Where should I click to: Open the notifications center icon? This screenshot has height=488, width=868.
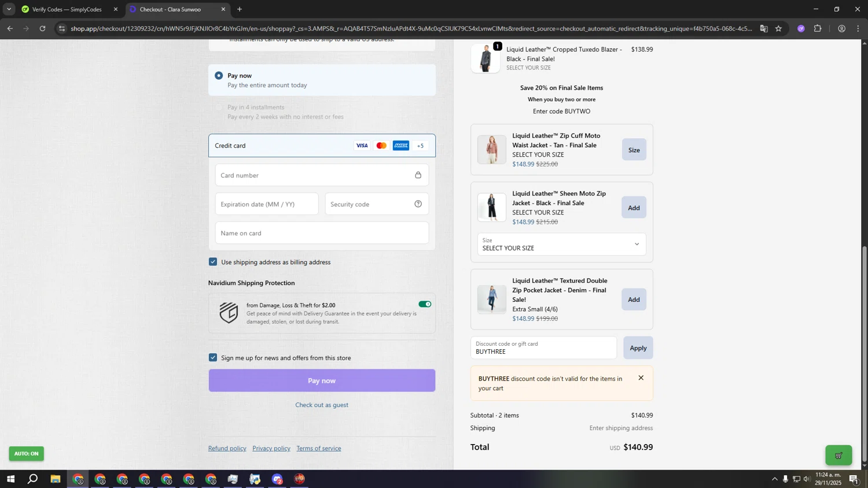[x=854, y=479]
